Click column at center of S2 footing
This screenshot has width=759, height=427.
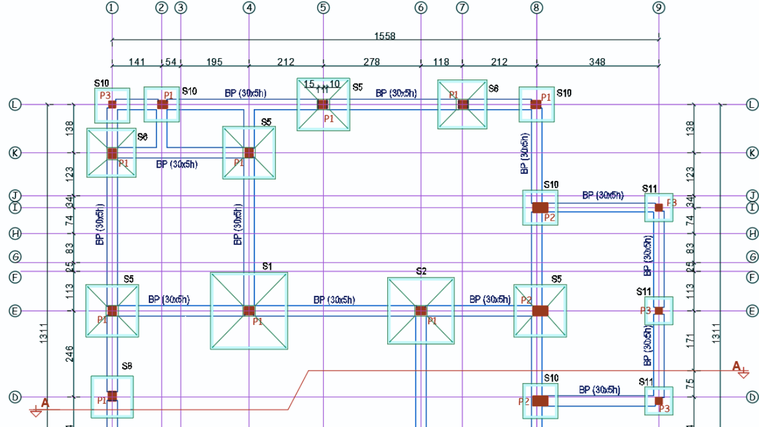(x=421, y=311)
